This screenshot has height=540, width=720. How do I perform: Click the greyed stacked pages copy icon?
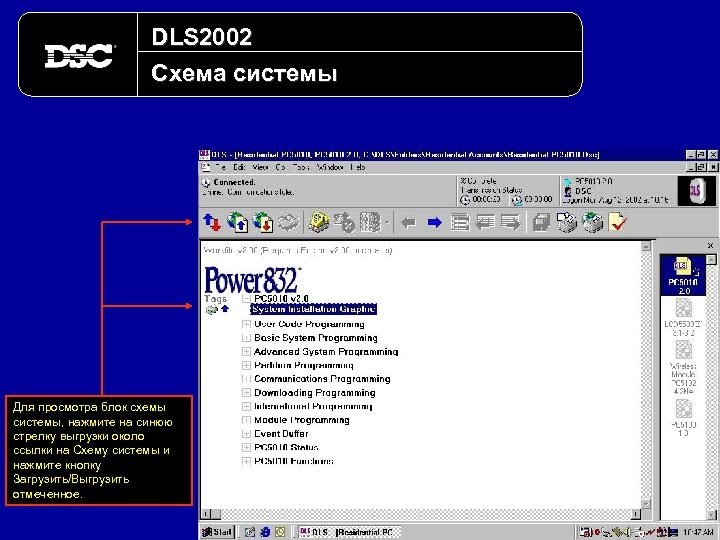click(x=541, y=223)
